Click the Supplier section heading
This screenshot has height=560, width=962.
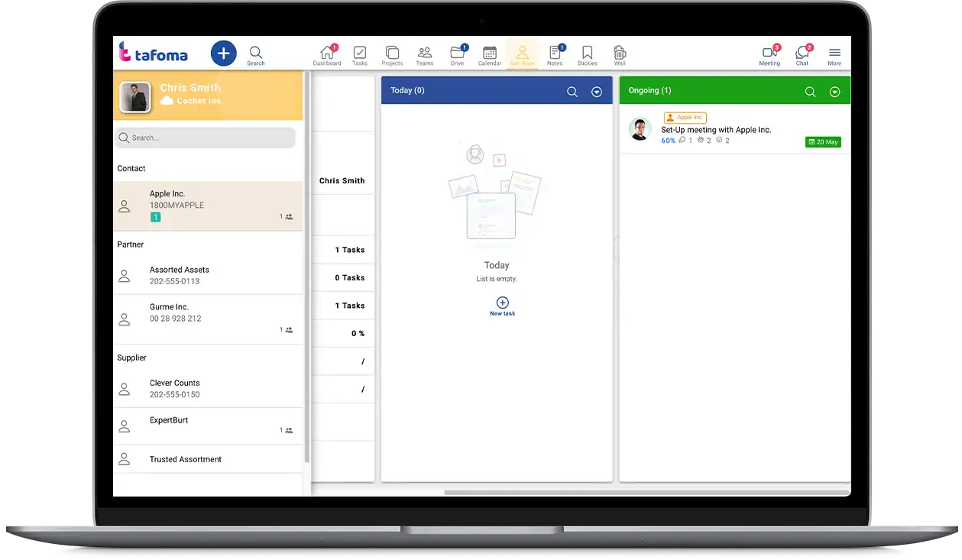coord(131,358)
